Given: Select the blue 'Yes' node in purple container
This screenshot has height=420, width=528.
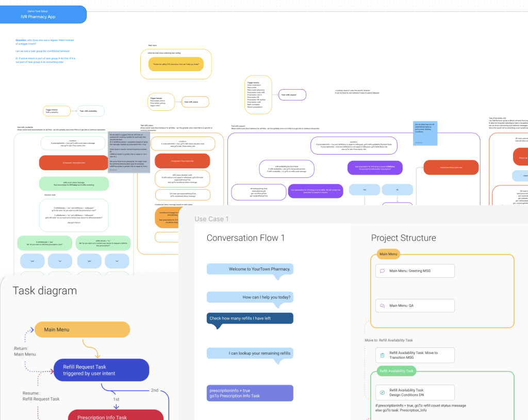Looking at the screenshot, I should (365, 190).
